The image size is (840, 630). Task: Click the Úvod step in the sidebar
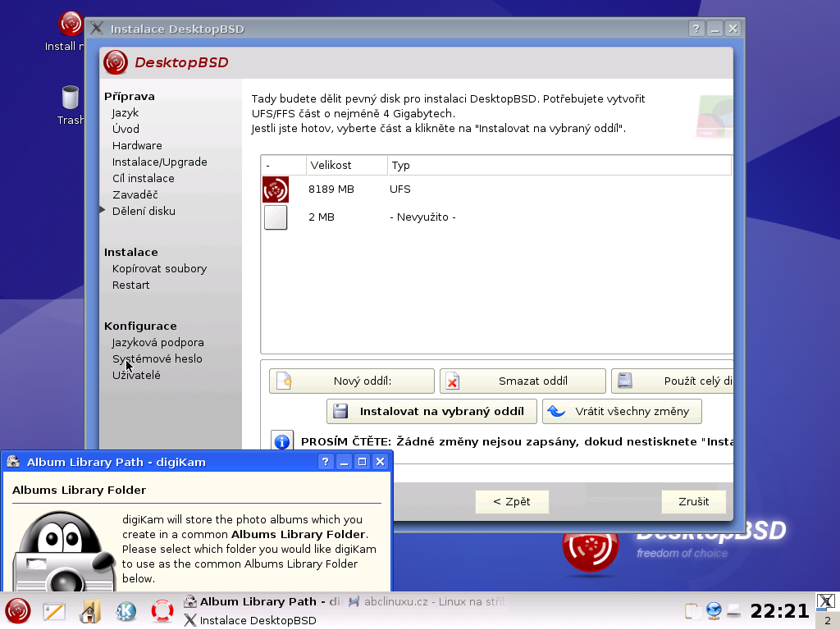[x=126, y=129]
